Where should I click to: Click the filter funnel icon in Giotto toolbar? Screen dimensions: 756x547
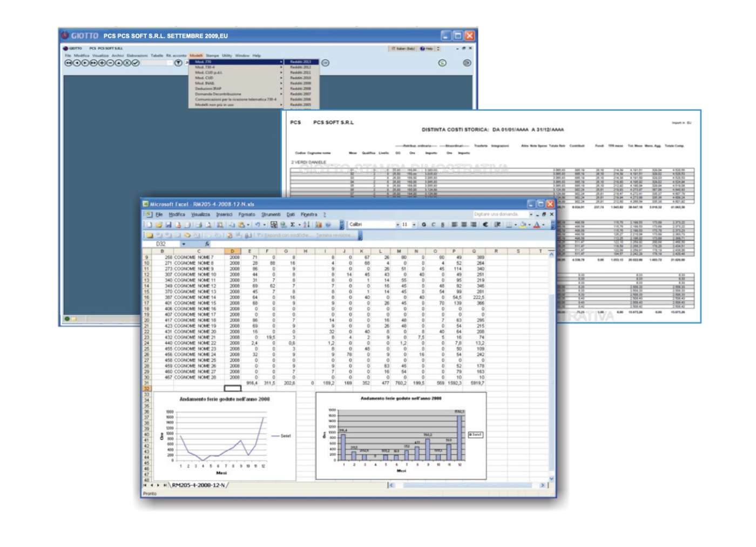[x=178, y=63]
